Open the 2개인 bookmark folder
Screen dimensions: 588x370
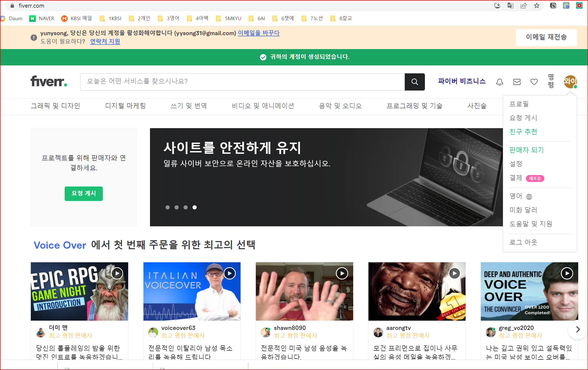tap(140, 18)
